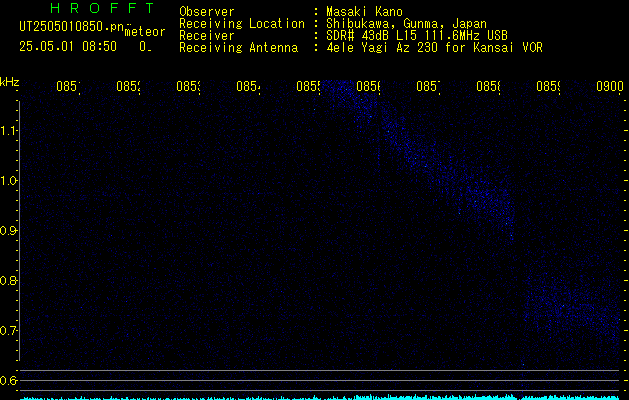
Task: Select the file name UT2505010850.pn
Action: [x=71, y=27]
